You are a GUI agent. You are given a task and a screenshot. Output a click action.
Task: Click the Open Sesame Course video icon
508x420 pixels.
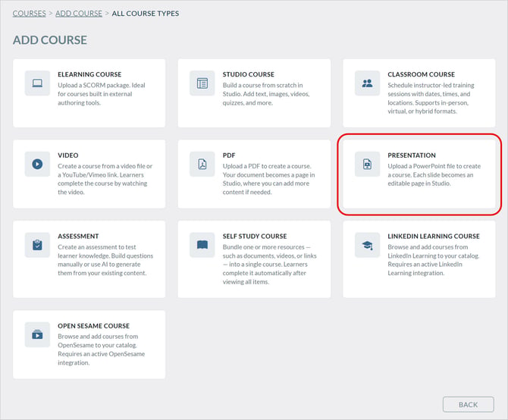(x=37, y=334)
